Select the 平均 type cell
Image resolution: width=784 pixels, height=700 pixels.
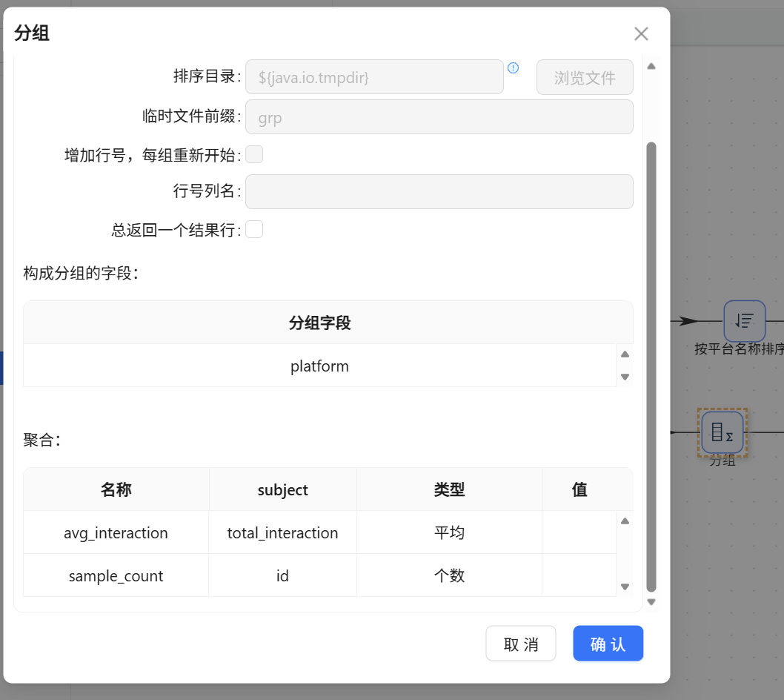[449, 532]
